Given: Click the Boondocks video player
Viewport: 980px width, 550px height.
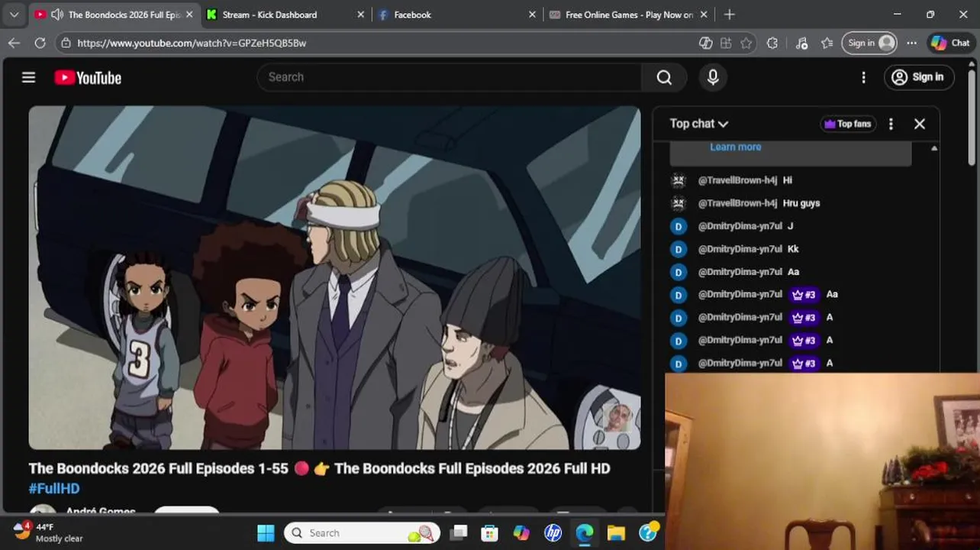Looking at the screenshot, I should (x=334, y=277).
